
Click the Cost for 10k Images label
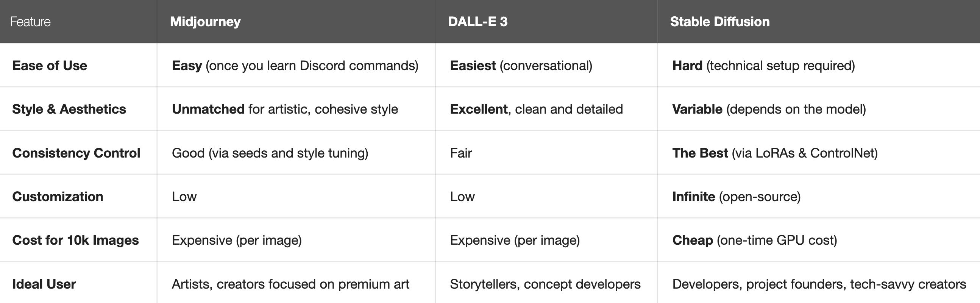pyautogui.click(x=75, y=240)
